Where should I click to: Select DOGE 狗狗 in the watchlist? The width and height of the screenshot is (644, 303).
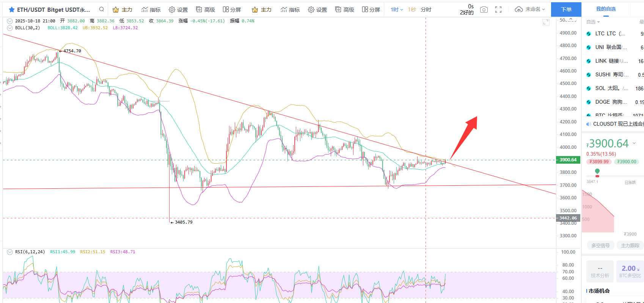pos(613,102)
